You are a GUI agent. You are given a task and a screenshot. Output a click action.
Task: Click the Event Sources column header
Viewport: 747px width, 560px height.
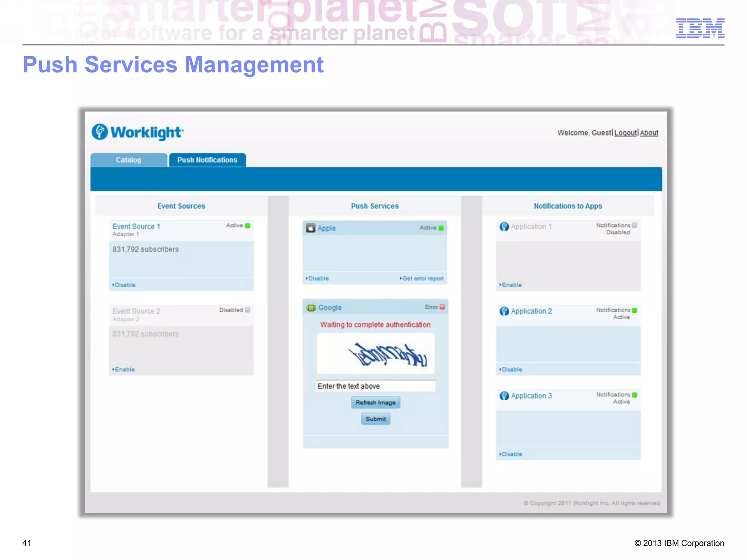click(x=181, y=206)
